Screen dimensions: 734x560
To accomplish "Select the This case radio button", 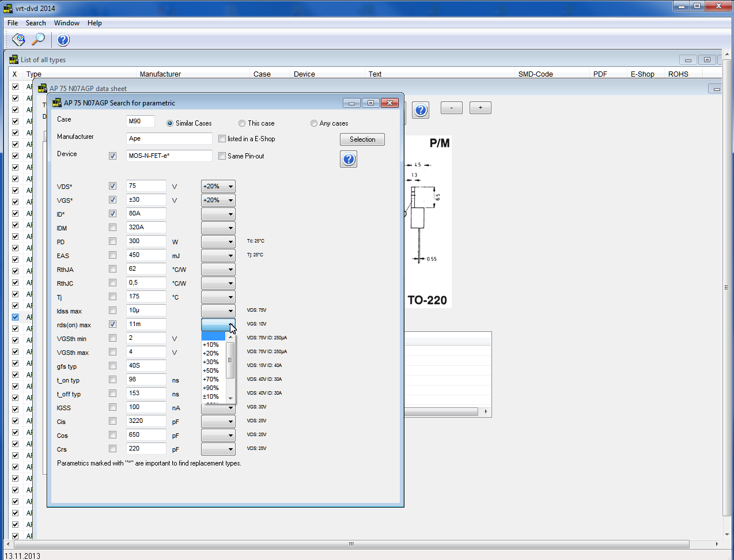I will tap(242, 123).
